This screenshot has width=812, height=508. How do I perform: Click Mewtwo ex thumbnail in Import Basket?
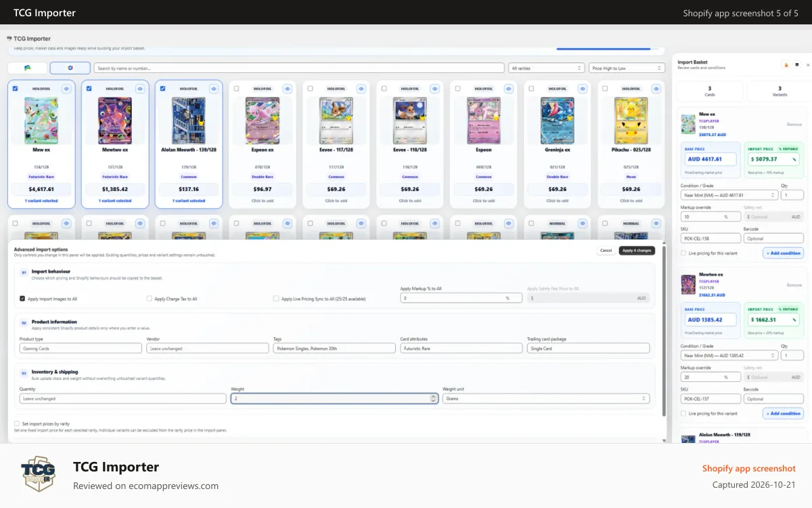pos(688,284)
